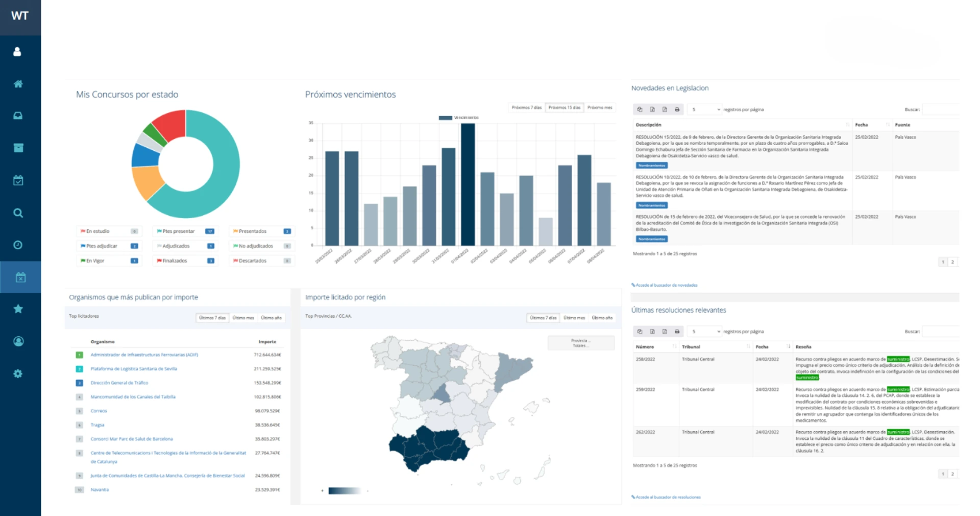The image size is (980, 516).
Task: Export Últimas resoluciones table to PDF
Action: (665, 332)
